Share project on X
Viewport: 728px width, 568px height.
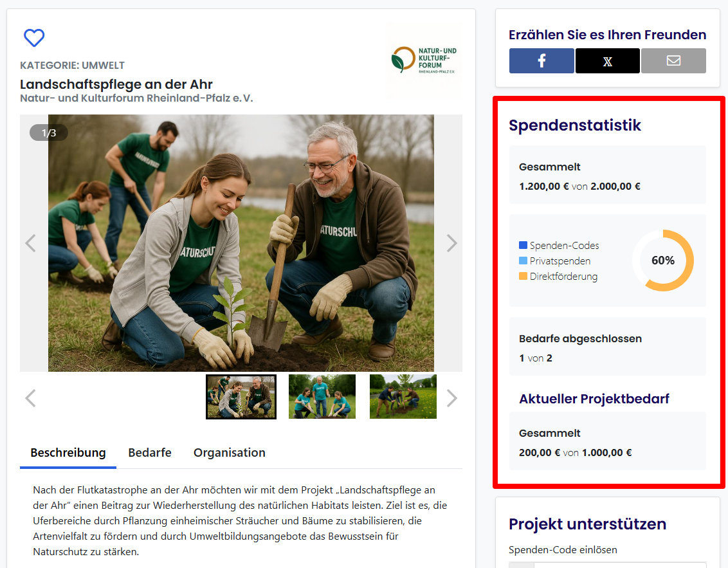point(608,60)
